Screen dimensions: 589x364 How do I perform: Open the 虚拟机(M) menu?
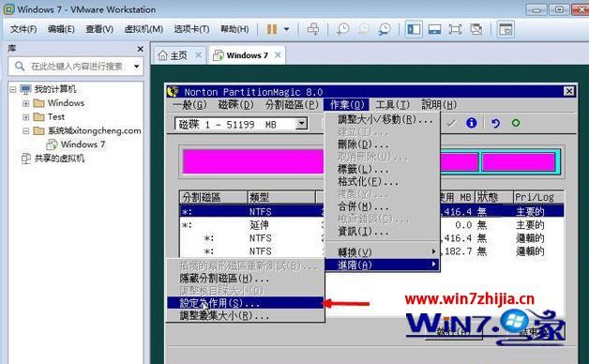pos(143,29)
